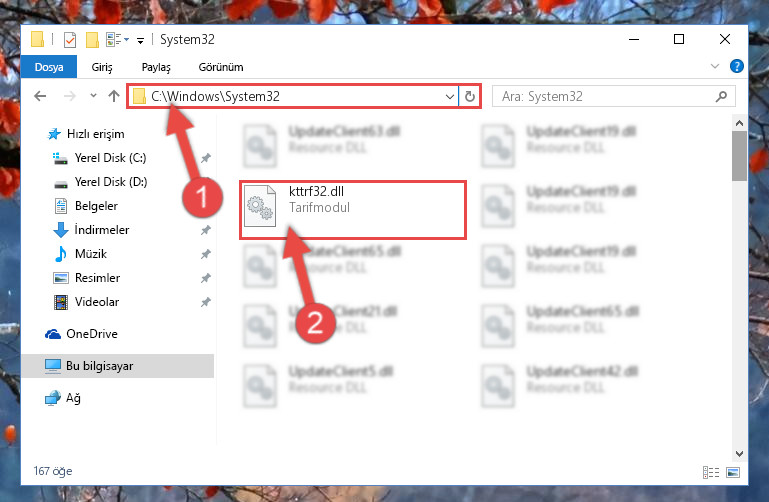Click the vertical scrollbar thumb
The image size is (769, 502).
pos(739,156)
